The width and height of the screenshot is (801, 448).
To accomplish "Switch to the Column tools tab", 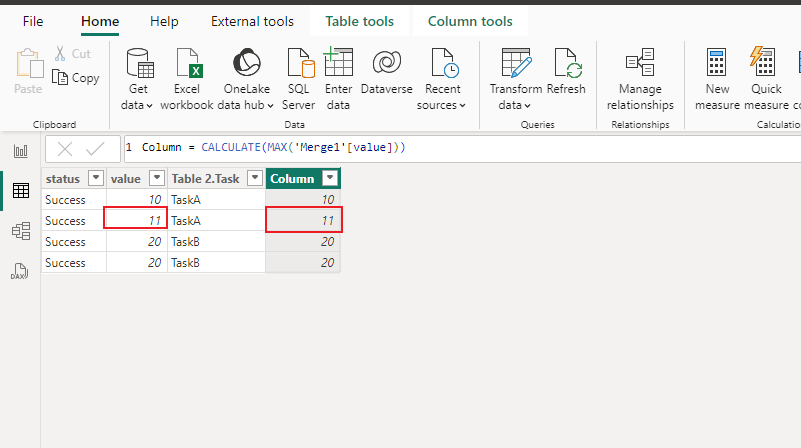I will coord(470,21).
